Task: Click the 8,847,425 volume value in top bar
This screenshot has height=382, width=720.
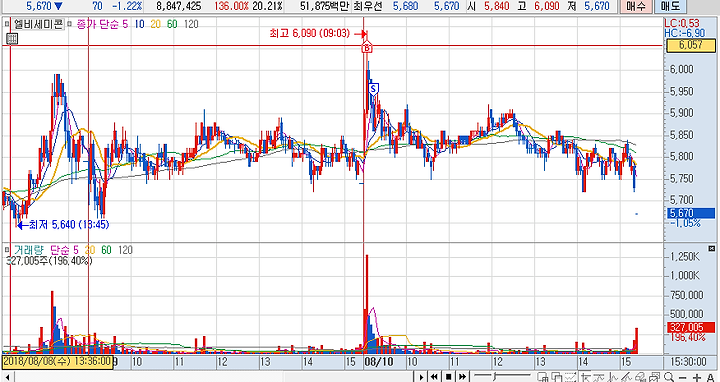Action: 179,6
